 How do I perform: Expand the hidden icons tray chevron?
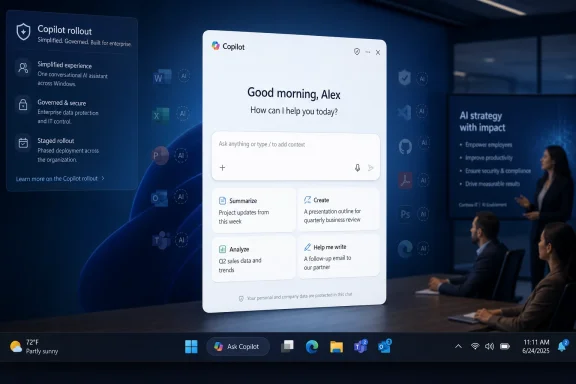click(458, 346)
